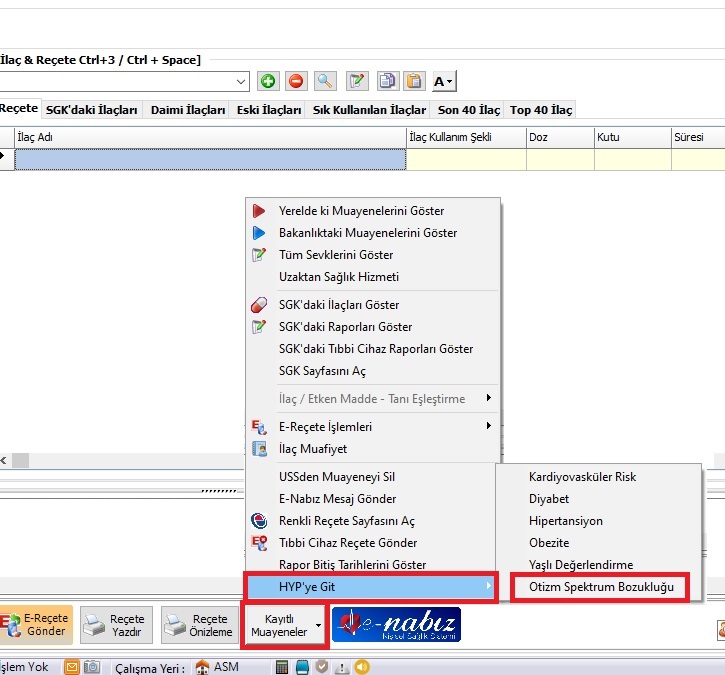Click the green add drug icon
This screenshot has width=725, height=675.
pos(268,81)
